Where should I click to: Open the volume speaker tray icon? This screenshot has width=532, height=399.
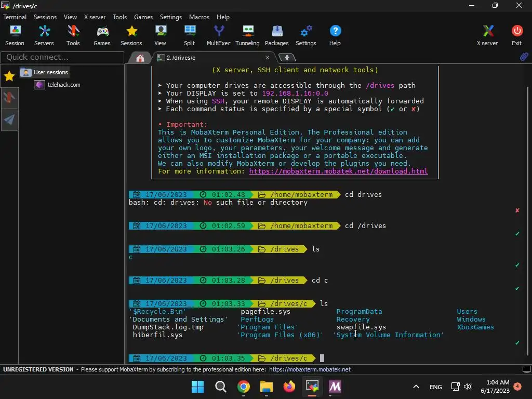click(x=468, y=387)
